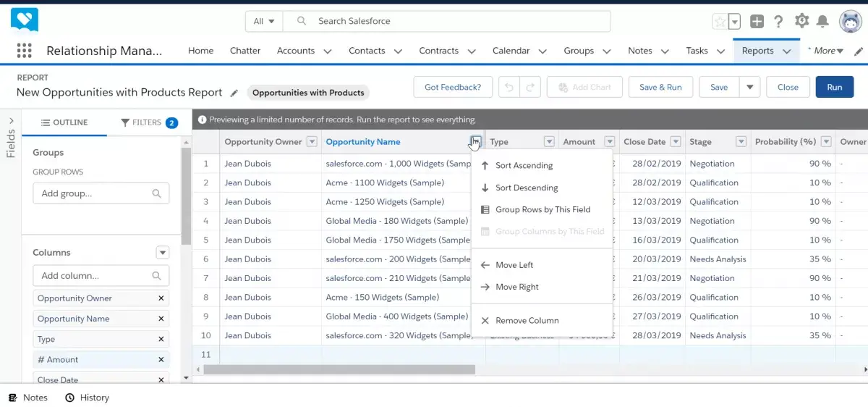This screenshot has width=868, height=407.
Task: Open the Close Date column header dropdown
Action: pos(676,142)
